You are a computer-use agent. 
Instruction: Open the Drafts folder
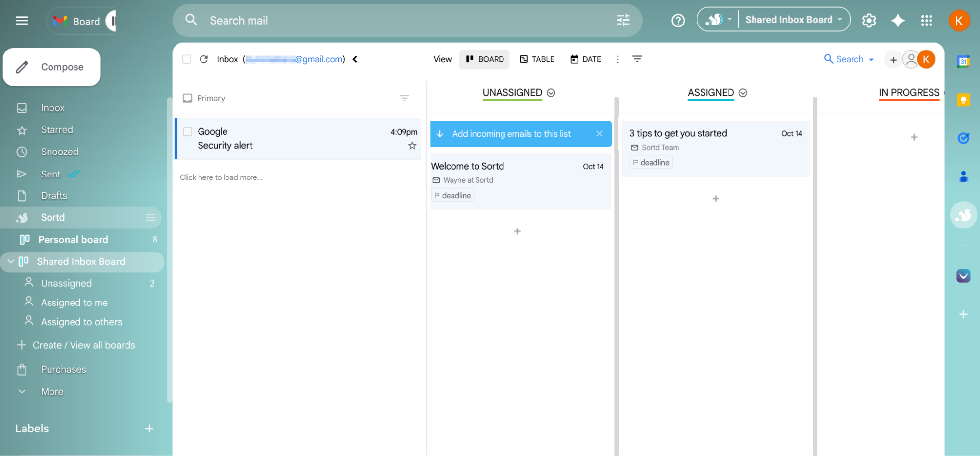(54, 196)
